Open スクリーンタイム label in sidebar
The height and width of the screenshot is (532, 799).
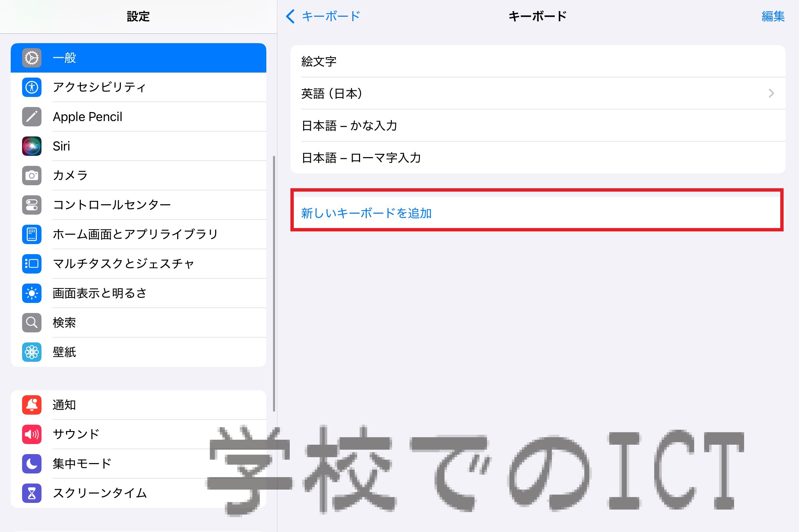click(100, 493)
